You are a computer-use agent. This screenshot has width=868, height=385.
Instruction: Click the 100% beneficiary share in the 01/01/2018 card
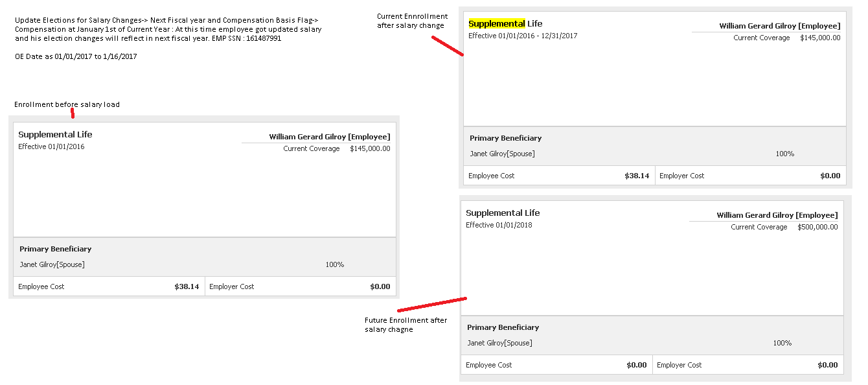[x=782, y=343]
